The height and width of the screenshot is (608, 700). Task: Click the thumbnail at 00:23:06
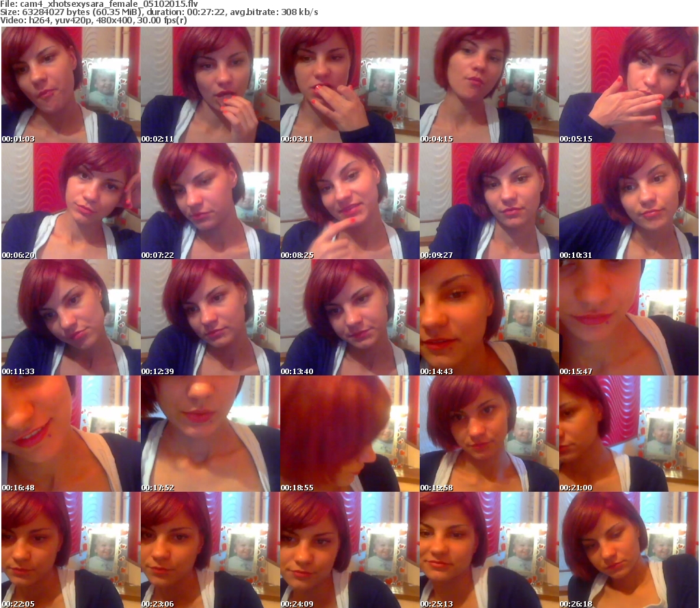211,550
